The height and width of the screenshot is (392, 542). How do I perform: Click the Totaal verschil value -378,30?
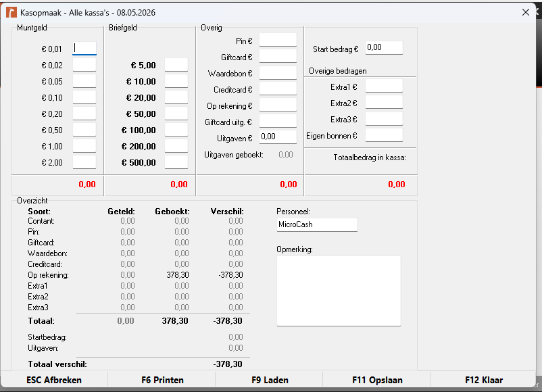coord(228,364)
